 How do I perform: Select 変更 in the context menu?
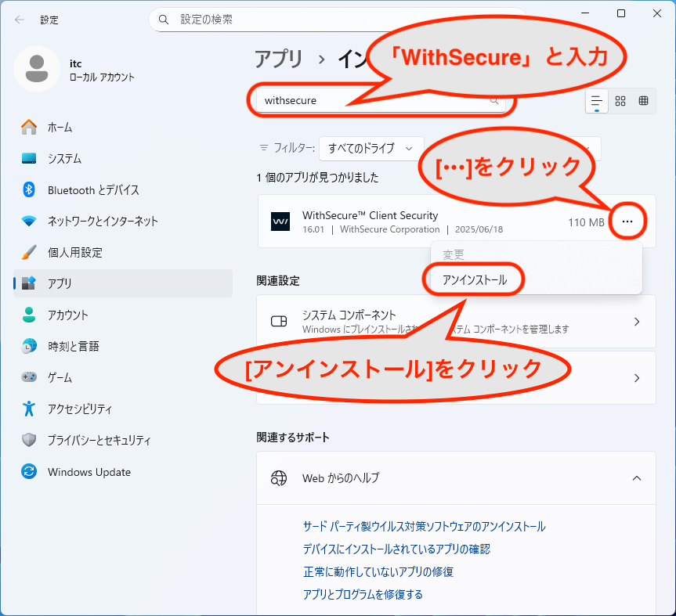[x=454, y=255]
